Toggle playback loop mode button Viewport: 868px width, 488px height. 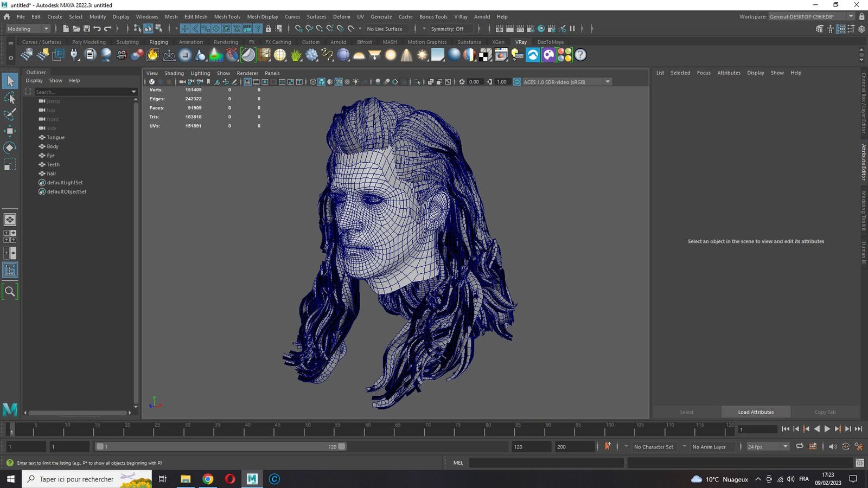tap(799, 446)
